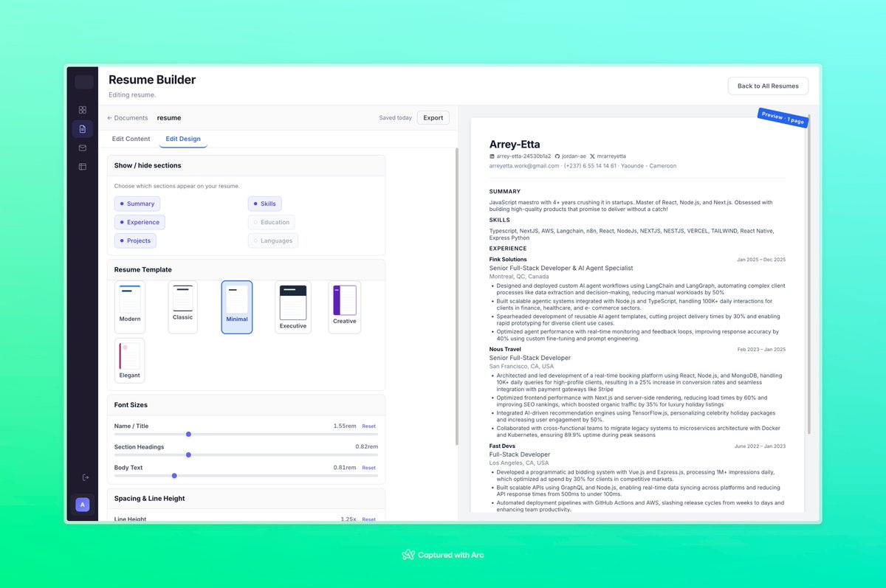Screen dimensions: 886x588
Task: Choose the Elegant resume template
Action: click(130, 361)
